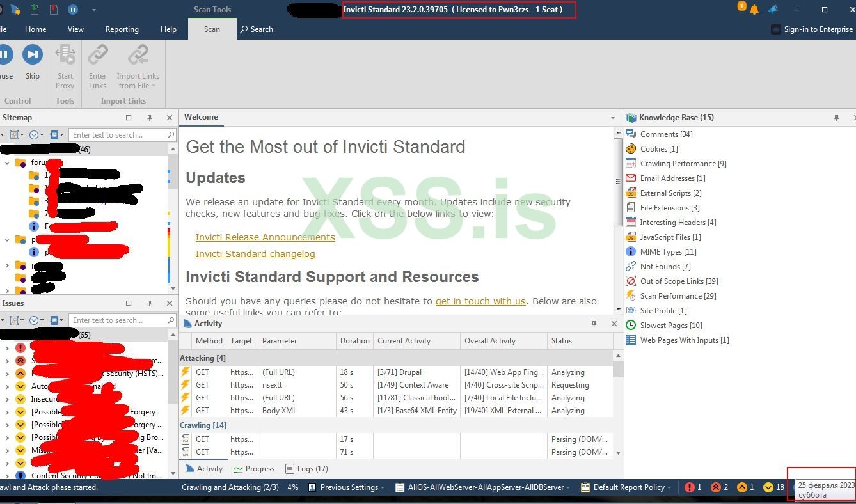Open the Invicti Release Announcements link

(x=265, y=237)
